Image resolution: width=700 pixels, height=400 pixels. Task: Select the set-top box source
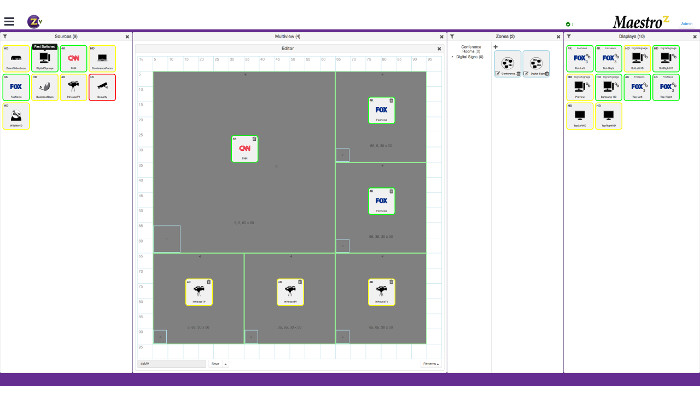tap(16, 58)
